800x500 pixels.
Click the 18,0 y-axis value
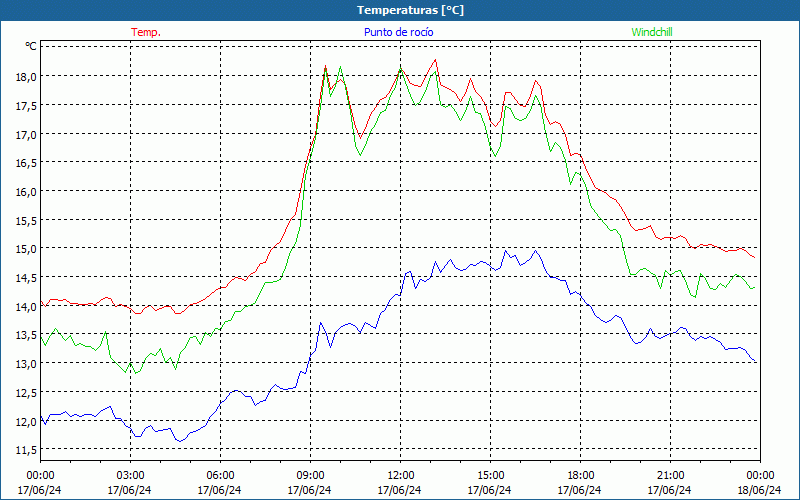tap(28, 77)
